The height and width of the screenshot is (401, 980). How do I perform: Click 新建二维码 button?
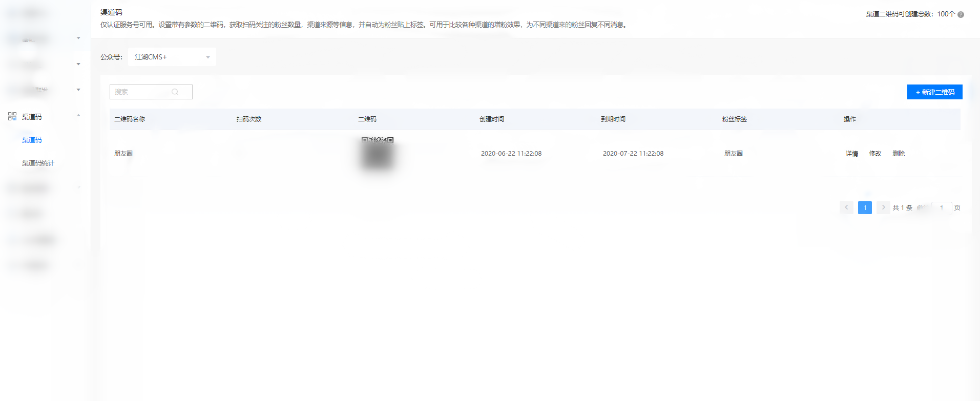coord(934,92)
